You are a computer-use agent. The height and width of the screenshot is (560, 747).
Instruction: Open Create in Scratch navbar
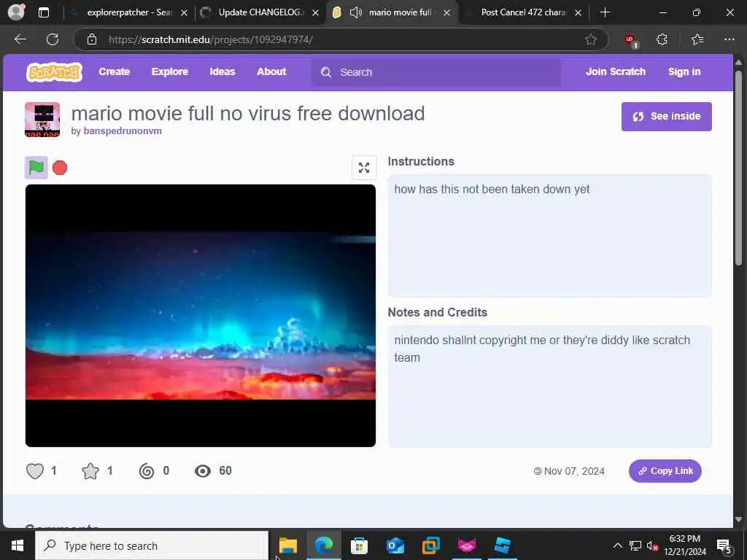[x=115, y=72]
